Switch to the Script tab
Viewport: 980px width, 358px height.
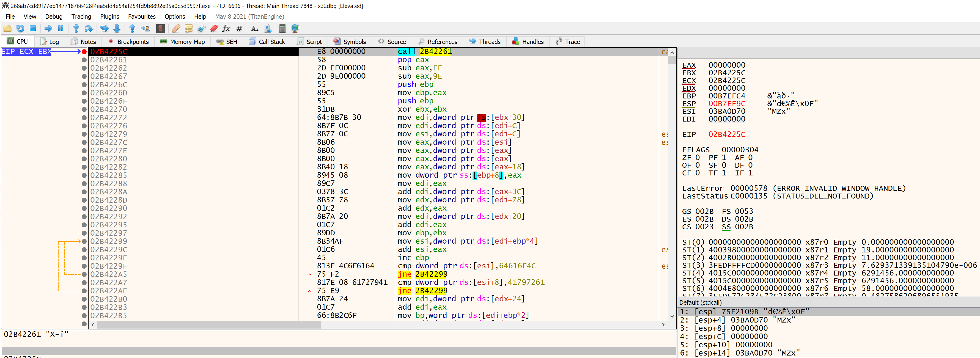click(310, 42)
